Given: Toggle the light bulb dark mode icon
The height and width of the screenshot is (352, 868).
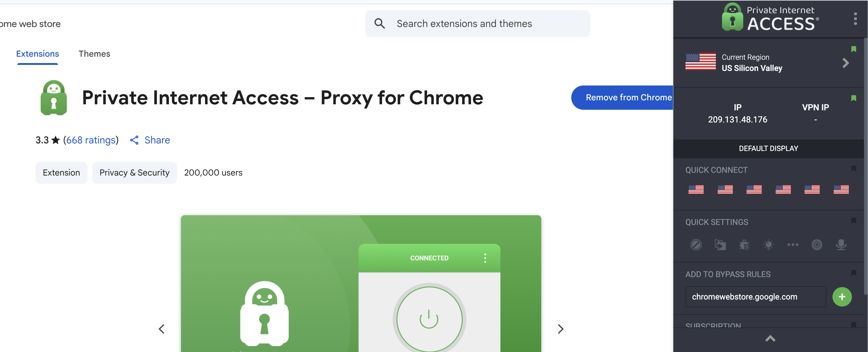Looking at the screenshot, I should [769, 245].
